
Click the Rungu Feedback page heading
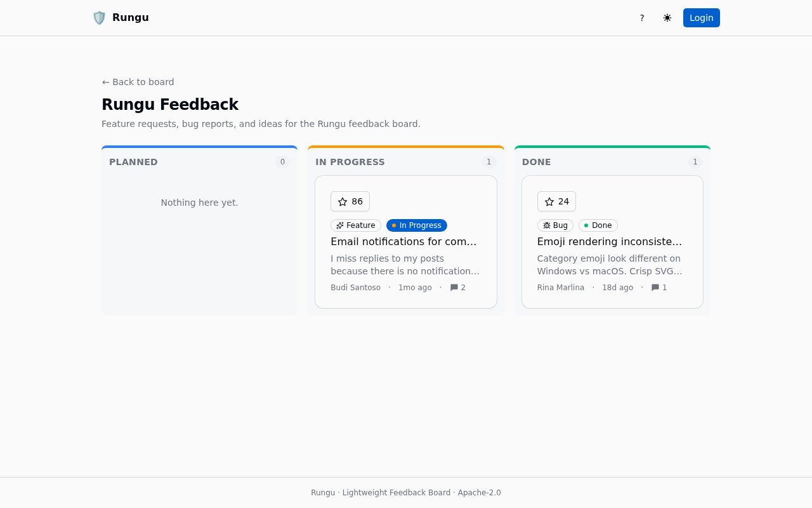(170, 105)
